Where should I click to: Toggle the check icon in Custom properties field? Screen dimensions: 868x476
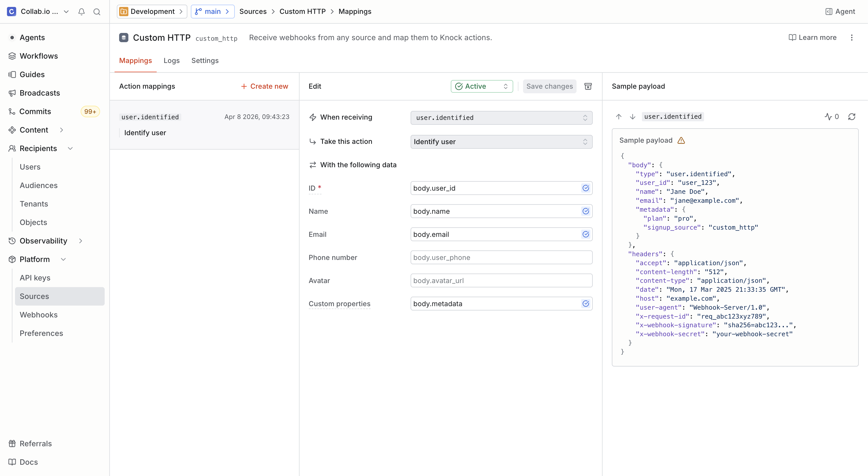point(586,304)
